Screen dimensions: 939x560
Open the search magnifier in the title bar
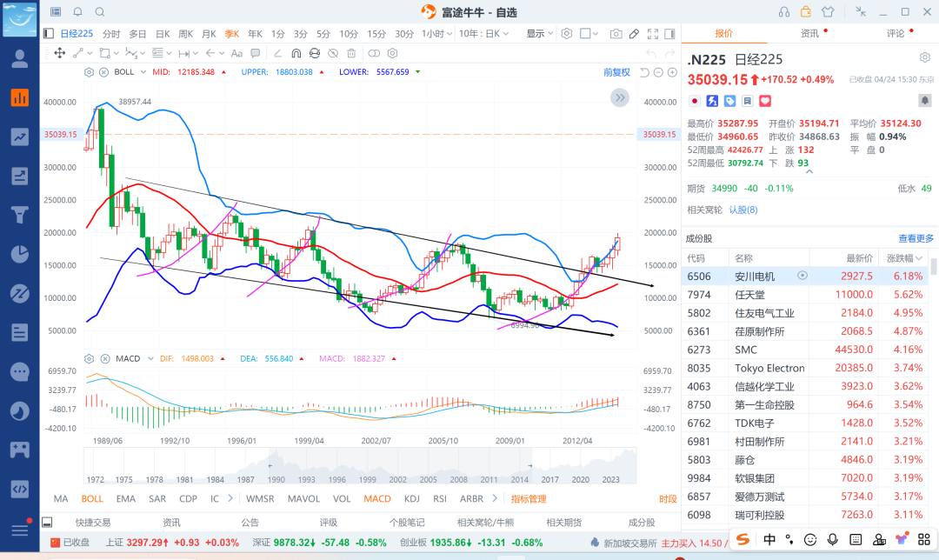99,12
